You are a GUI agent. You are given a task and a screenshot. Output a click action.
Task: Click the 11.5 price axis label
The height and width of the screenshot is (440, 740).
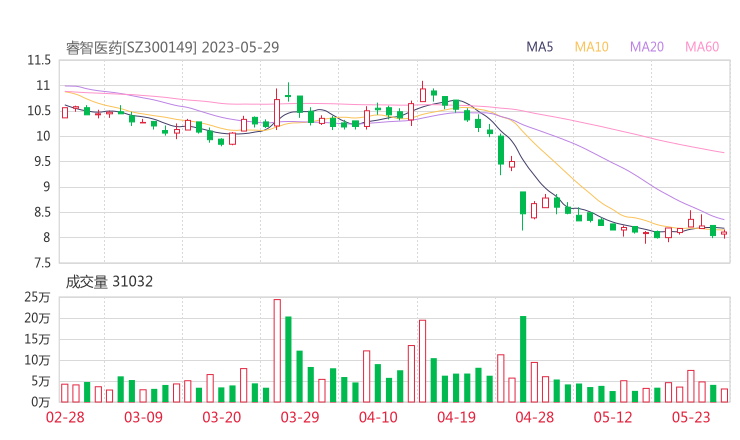pos(39,60)
